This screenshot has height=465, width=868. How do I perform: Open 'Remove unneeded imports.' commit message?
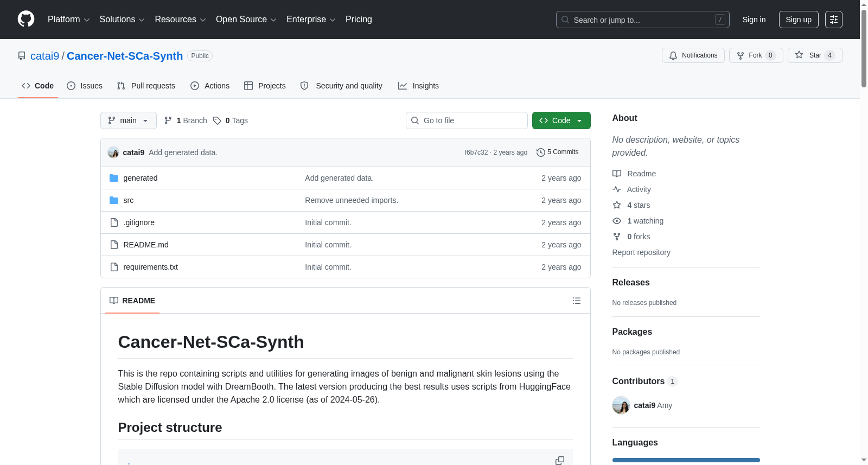(x=352, y=200)
